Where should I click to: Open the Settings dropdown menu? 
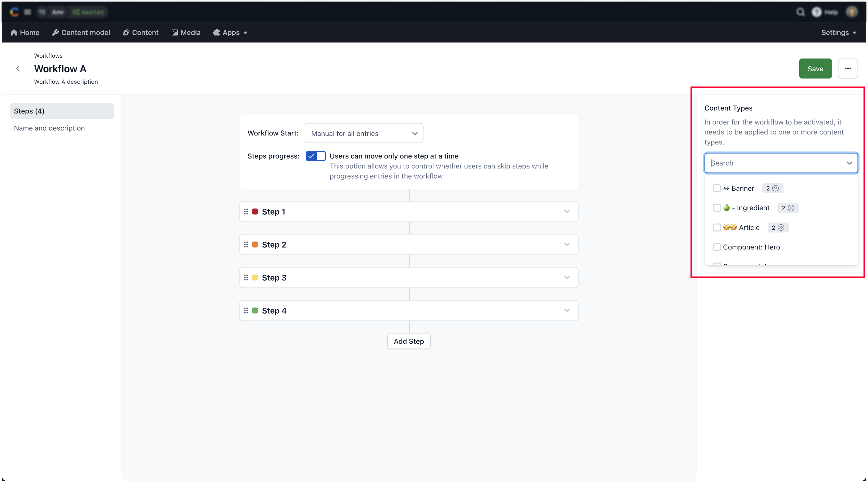839,32
